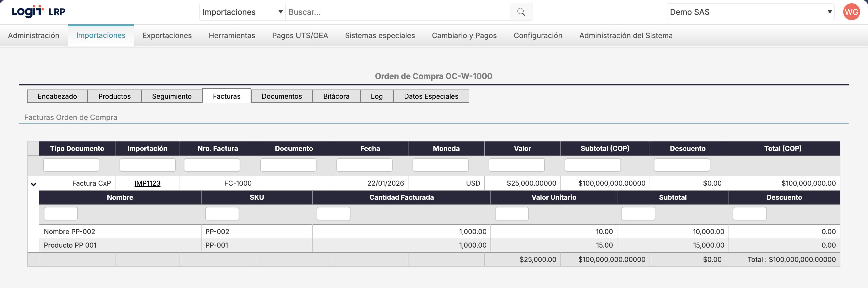Viewport: 868px width, 288px height.
Task: Click the Nro. Factura filter field
Action: point(212,165)
